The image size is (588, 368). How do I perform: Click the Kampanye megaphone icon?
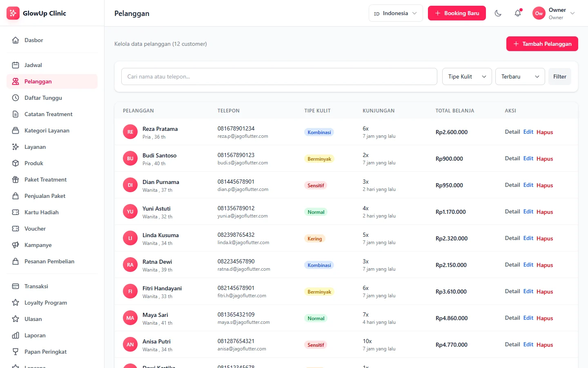click(16, 245)
